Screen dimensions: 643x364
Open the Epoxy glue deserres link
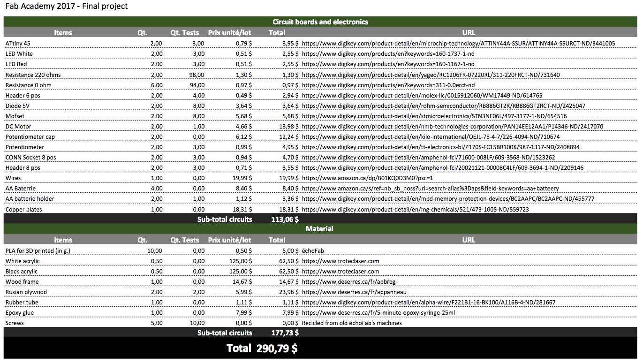378,313
